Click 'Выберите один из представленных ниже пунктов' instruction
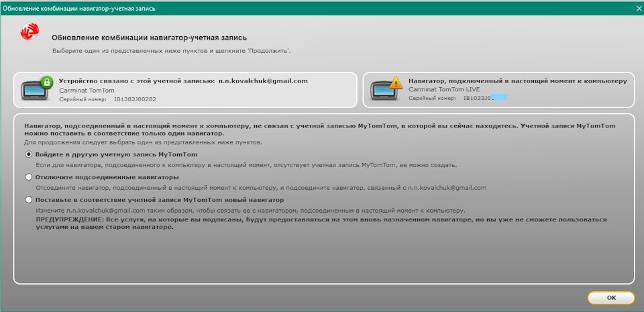Screen dimensions: 644x312 click(x=172, y=51)
